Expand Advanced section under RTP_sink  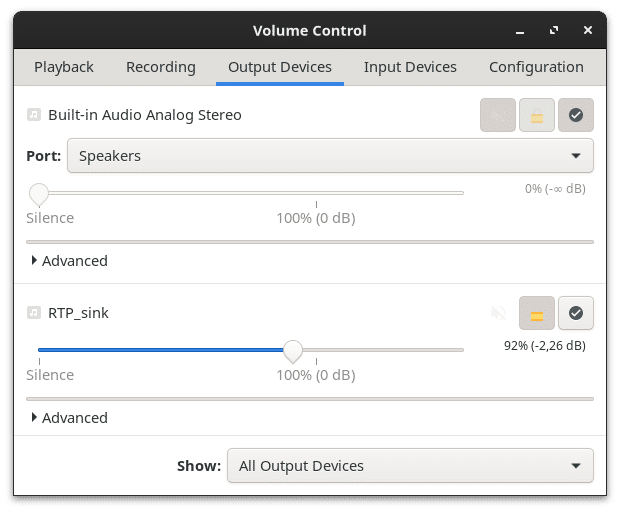point(68,418)
